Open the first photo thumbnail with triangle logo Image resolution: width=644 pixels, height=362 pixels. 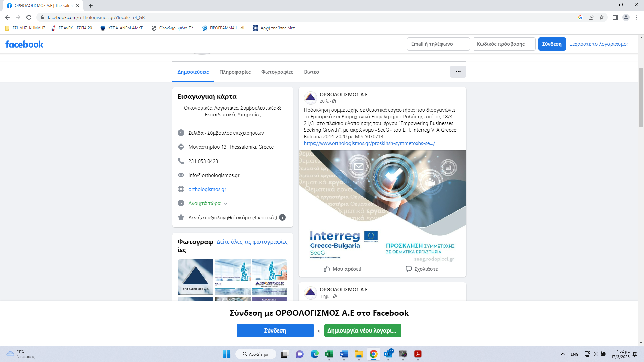(x=195, y=277)
